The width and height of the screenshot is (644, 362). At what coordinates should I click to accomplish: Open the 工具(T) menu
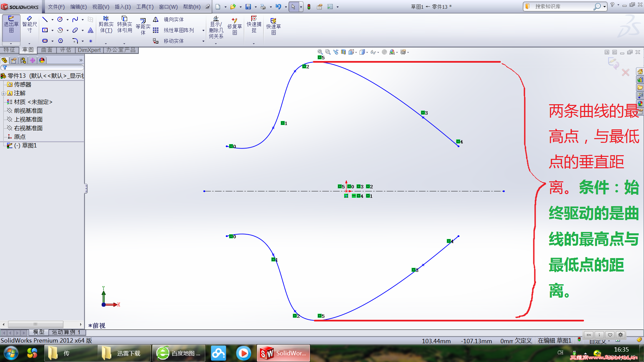point(145,7)
